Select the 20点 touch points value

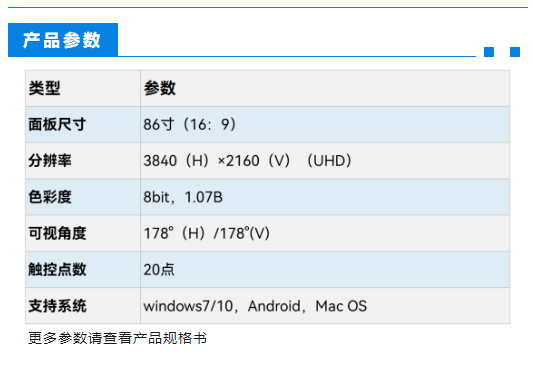pyautogui.click(x=159, y=270)
